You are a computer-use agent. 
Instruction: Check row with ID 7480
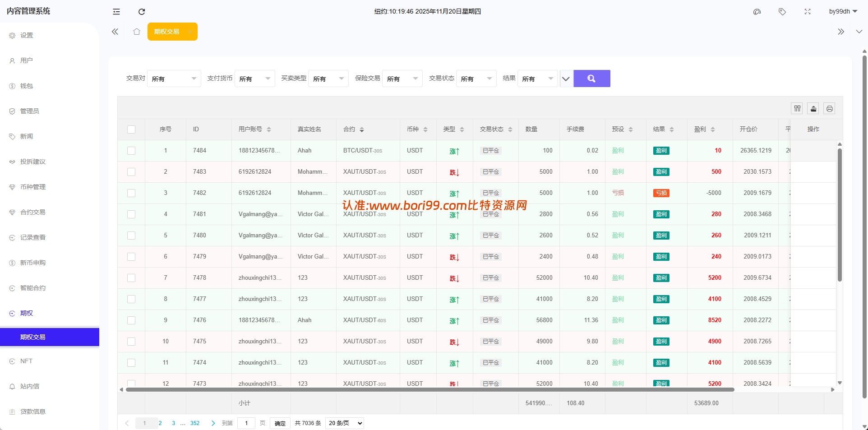pyautogui.click(x=131, y=236)
